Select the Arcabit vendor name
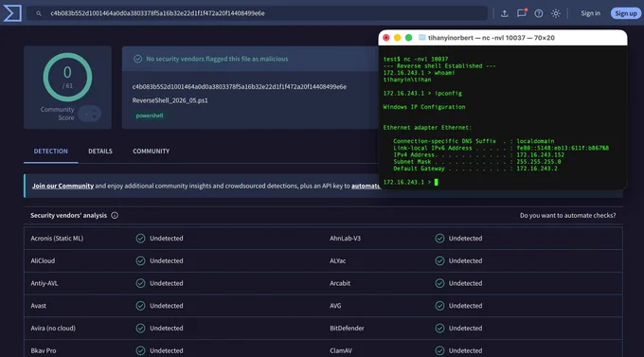 click(x=340, y=283)
